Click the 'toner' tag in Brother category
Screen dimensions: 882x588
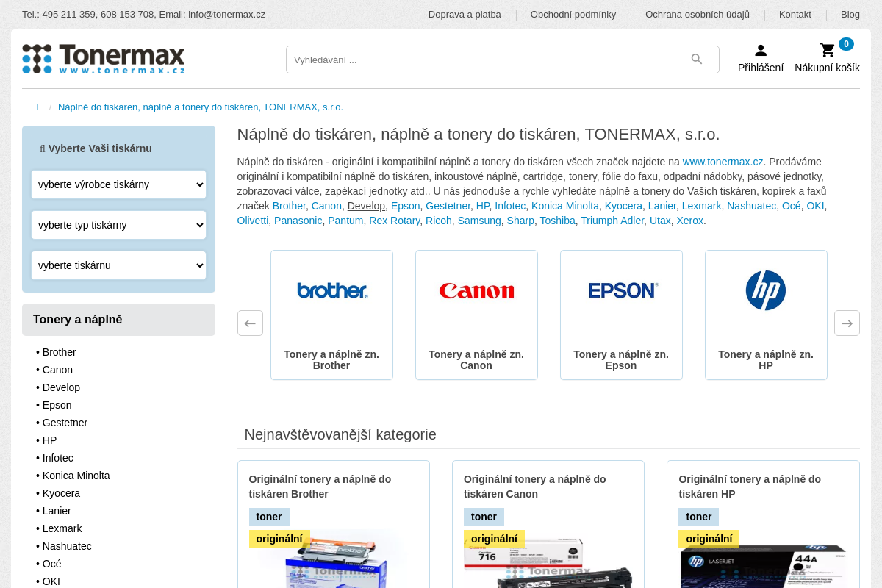click(x=269, y=517)
